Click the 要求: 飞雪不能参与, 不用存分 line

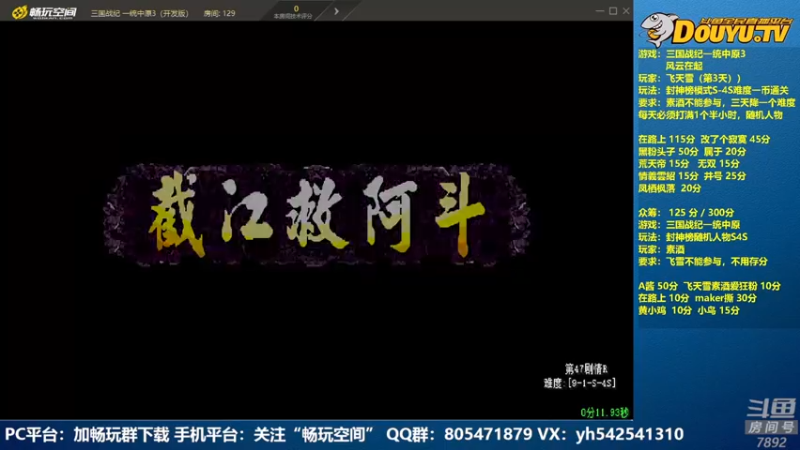(703, 261)
